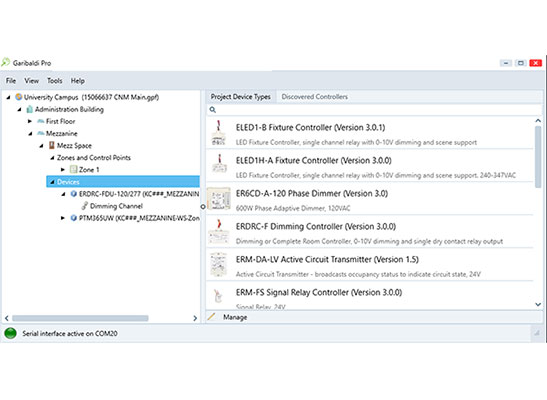
Task: Select Zones and Control Points item
Action: coord(94,158)
